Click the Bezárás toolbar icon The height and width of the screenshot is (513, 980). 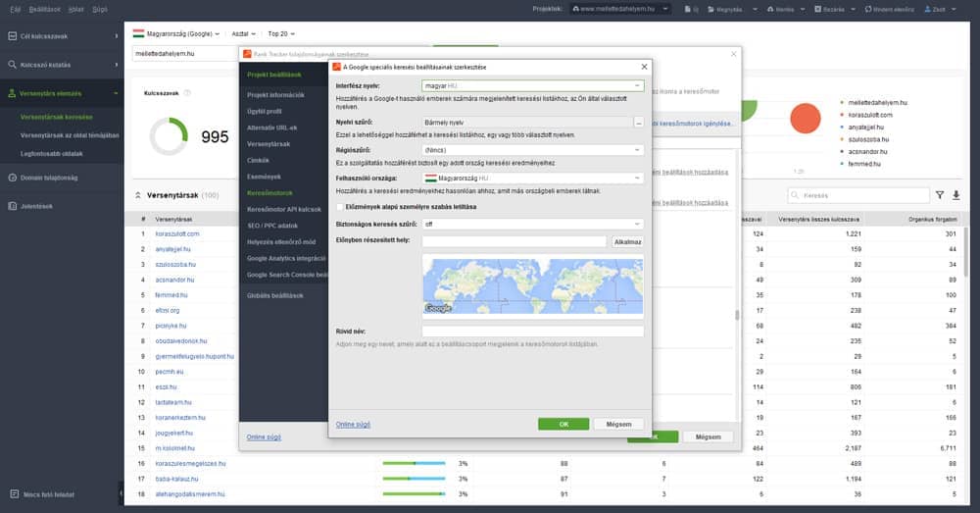pos(818,9)
